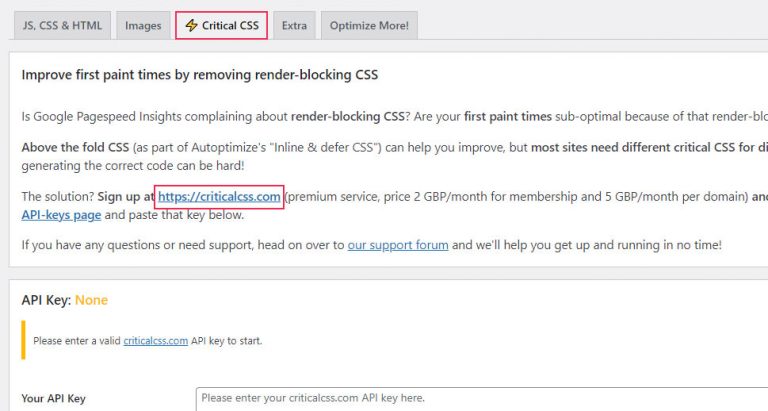Click the orange None API key status
The height and width of the screenshot is (411, 768).
point(91,300)
